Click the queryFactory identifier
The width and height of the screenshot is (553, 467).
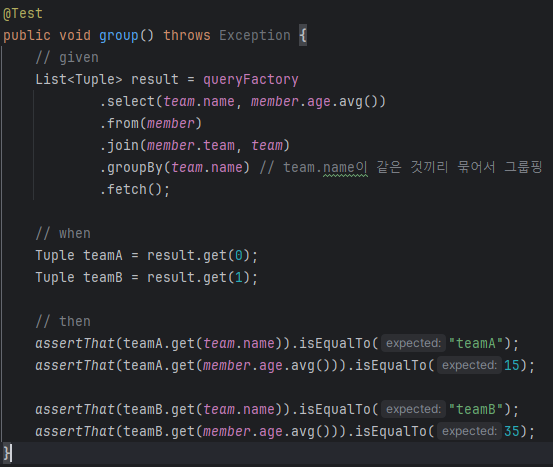click(x=250, y=80)
